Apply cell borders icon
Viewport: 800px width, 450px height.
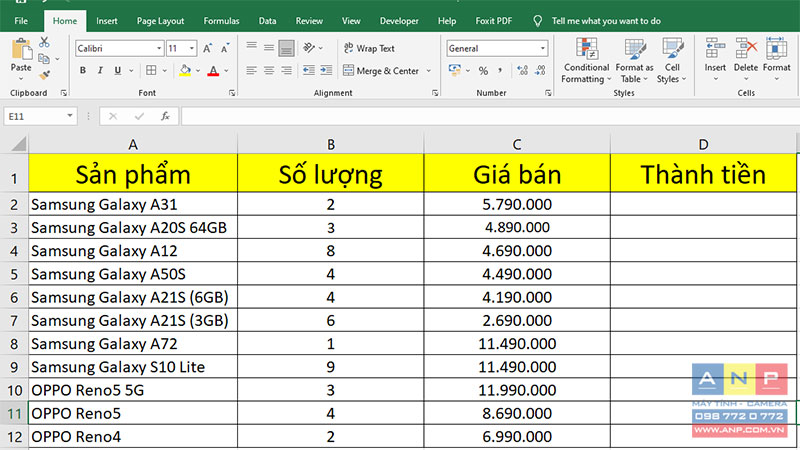151,70
